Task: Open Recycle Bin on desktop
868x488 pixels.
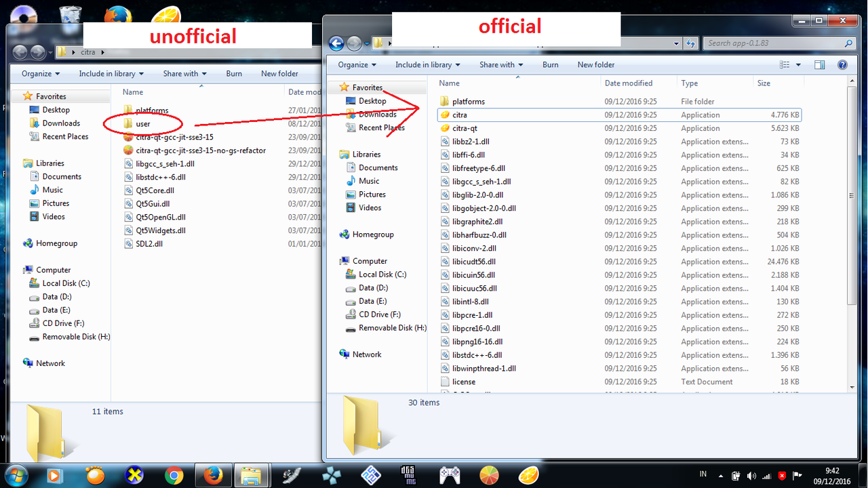Action: click(x=71, y=16)
